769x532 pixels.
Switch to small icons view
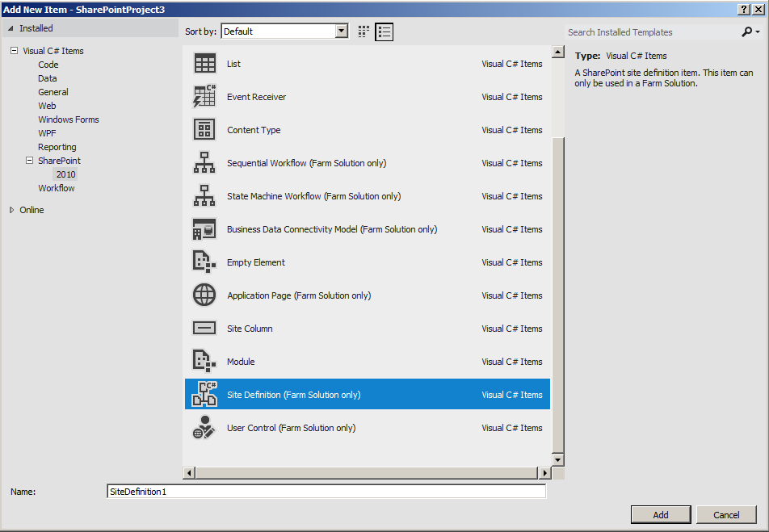pos(363,31)
